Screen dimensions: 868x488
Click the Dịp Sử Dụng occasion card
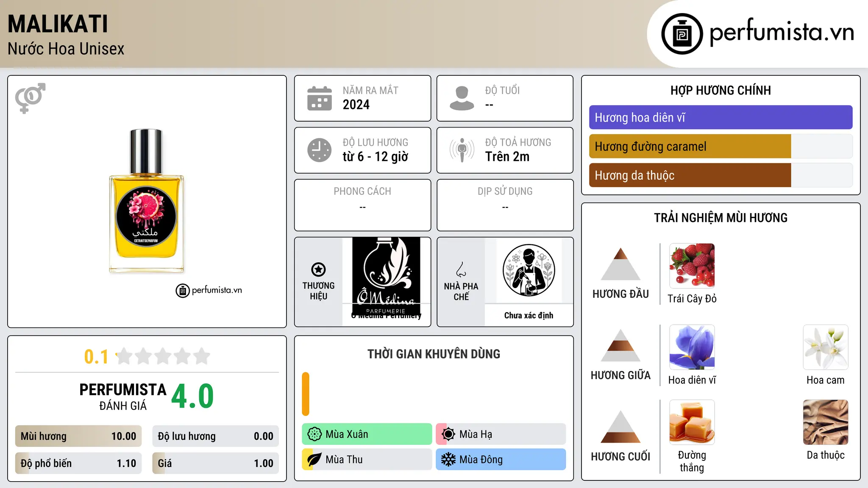point(505,205)
